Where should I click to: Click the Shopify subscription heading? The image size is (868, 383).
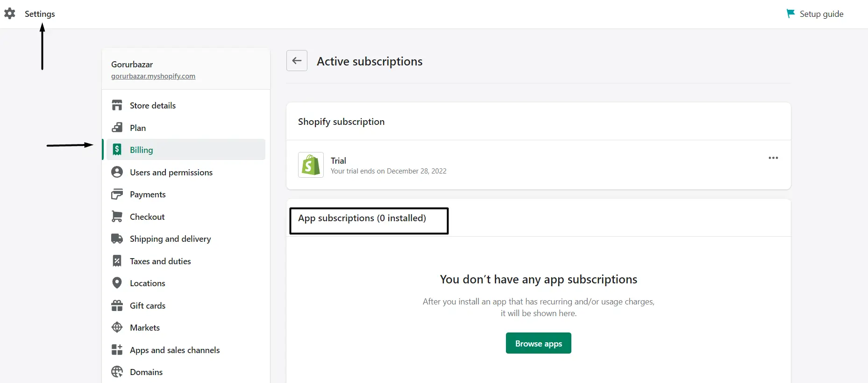[x=341, y=122]
